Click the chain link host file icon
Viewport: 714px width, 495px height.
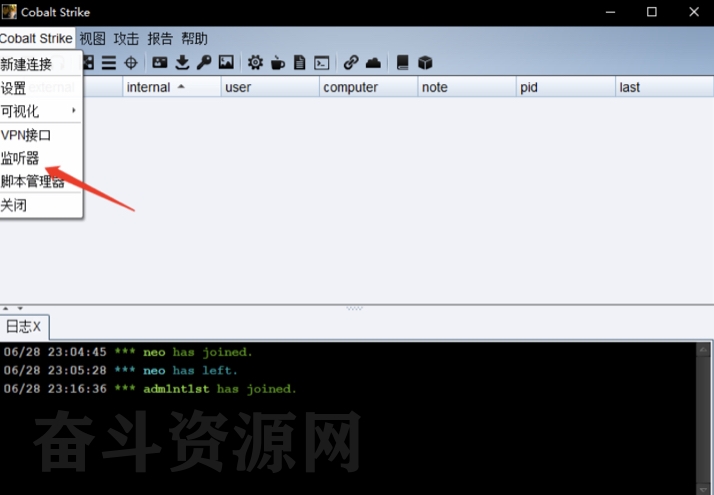point(351,63)
